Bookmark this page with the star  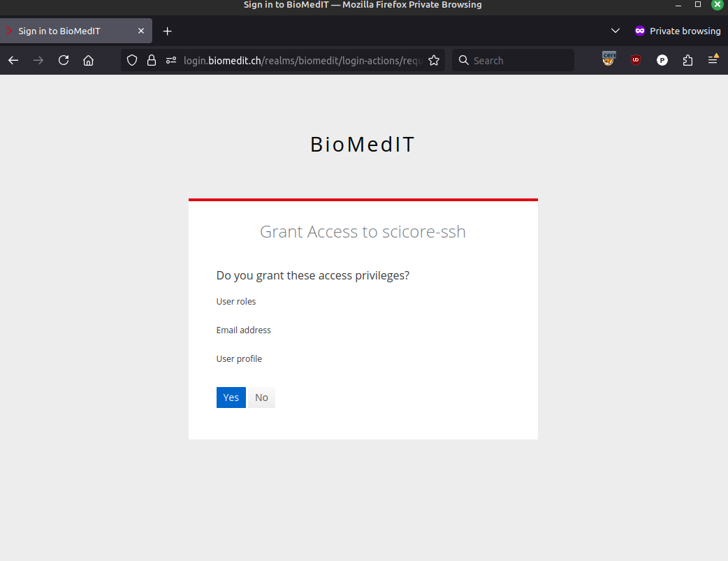433,61
